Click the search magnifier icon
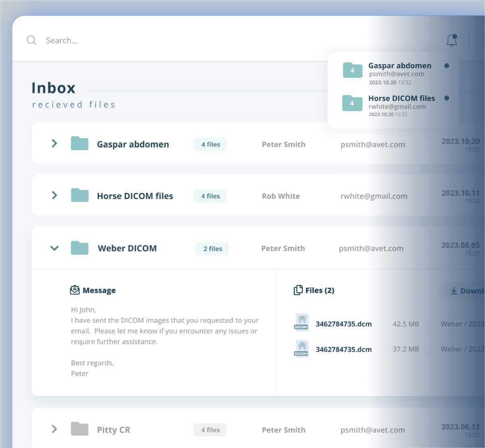The width and height of the screenshot is (485, 448). click(x=31, y=40)
